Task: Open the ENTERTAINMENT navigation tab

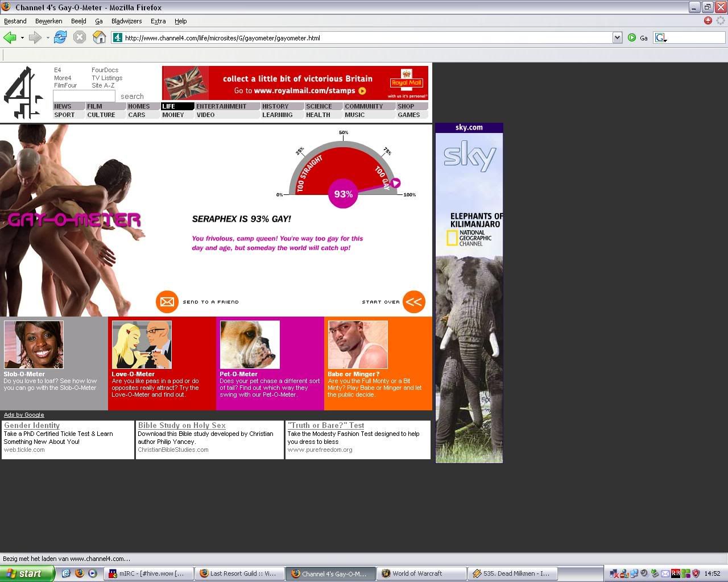Action: (227, 106)
